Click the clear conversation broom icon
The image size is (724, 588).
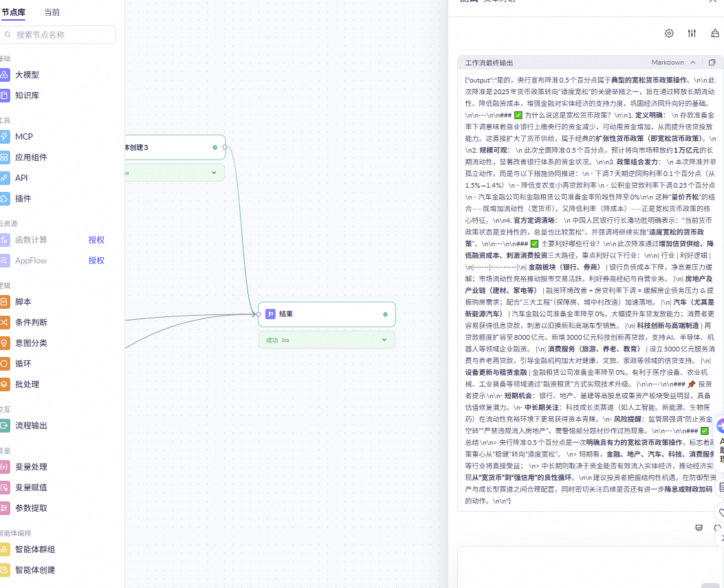715,33
